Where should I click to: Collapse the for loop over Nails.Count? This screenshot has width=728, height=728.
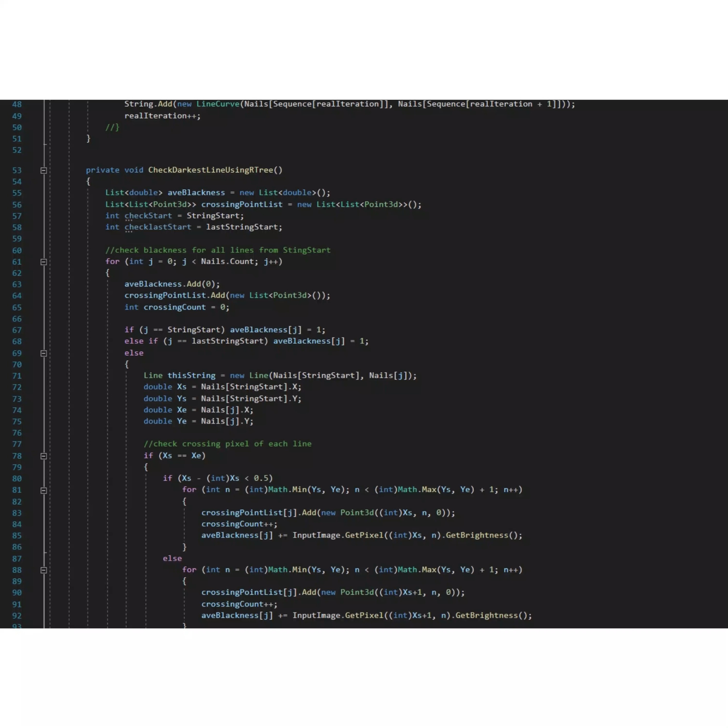point(44,262)
